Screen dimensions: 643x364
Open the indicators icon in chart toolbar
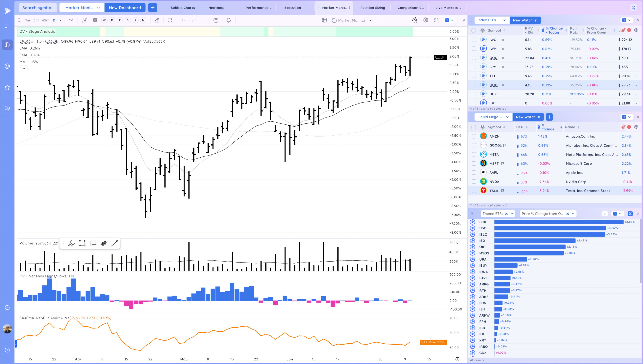click(x=84, y=20)
